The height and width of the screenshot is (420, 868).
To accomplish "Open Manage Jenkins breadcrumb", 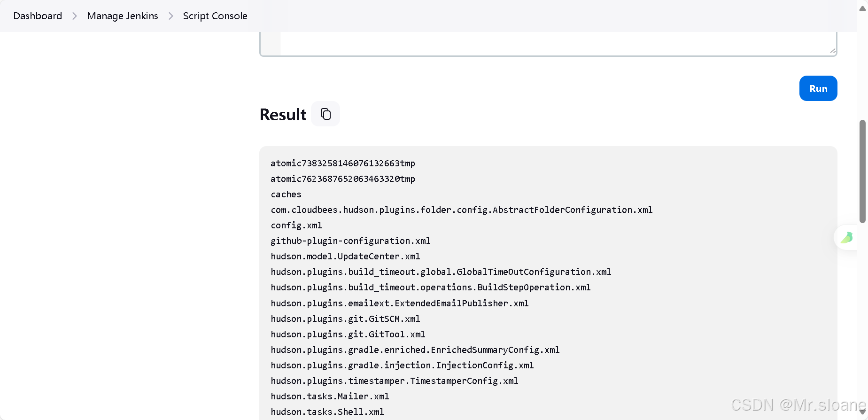I will click(123, 16).
